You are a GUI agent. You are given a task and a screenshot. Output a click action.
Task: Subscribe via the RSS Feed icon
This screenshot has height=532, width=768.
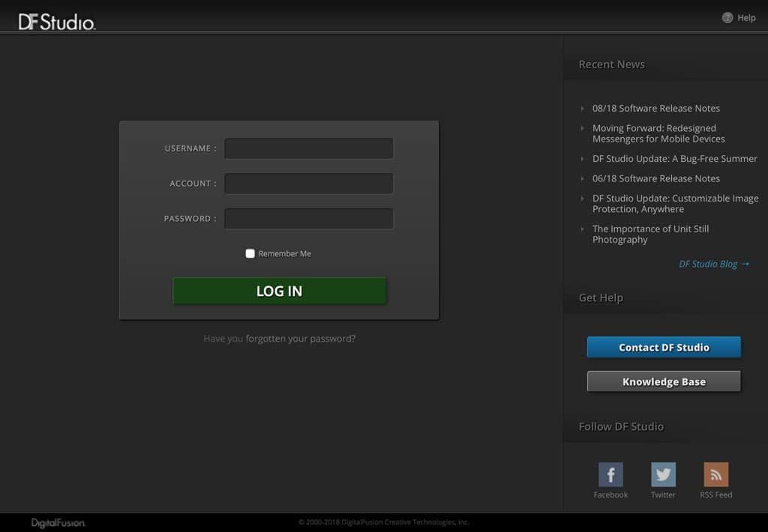(715, 474)
